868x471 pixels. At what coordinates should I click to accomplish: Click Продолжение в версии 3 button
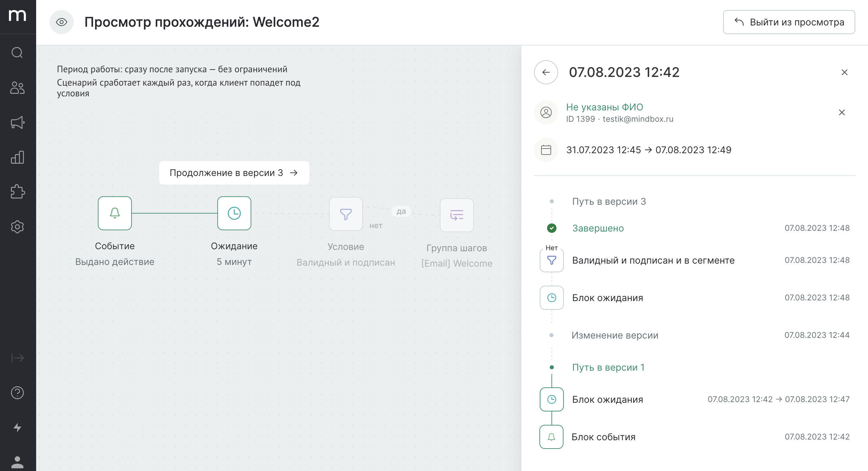(234, 173)
